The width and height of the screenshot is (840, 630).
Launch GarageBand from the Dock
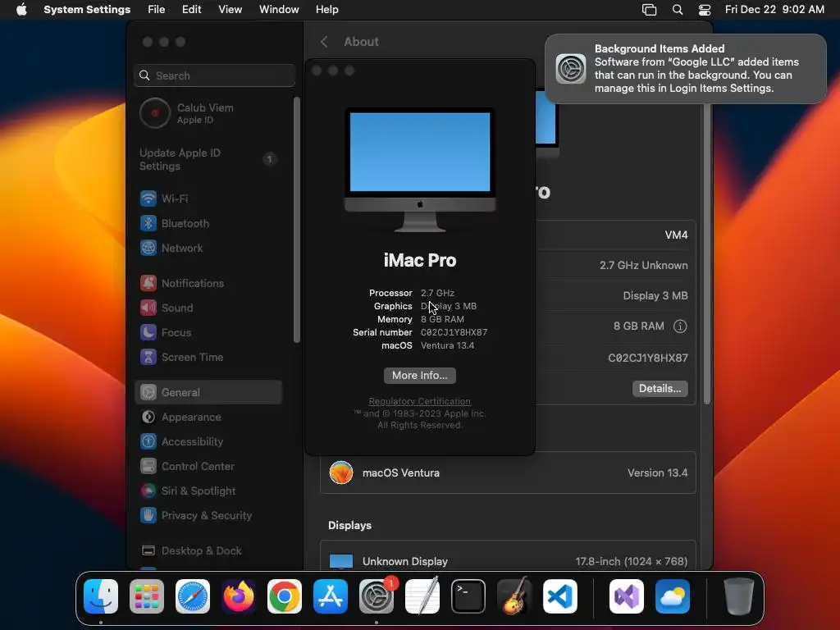514,596
